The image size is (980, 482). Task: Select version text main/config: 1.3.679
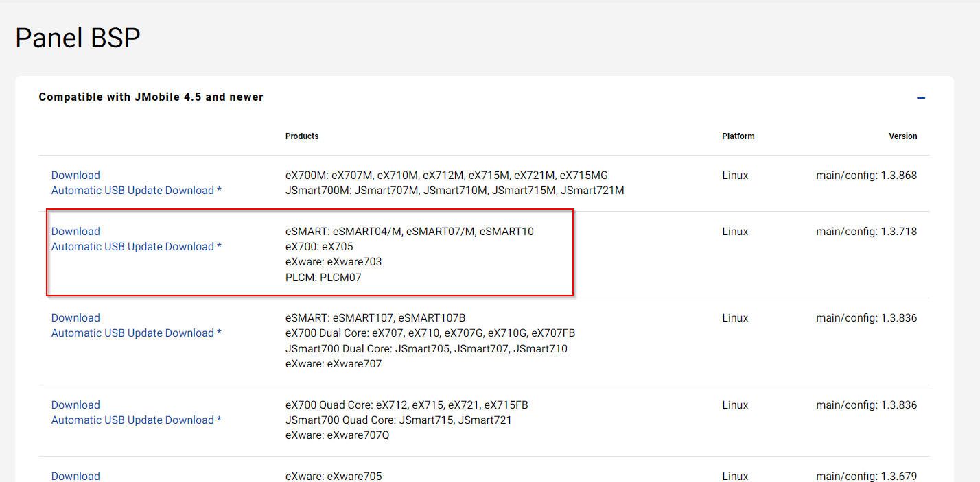[867, 477]
